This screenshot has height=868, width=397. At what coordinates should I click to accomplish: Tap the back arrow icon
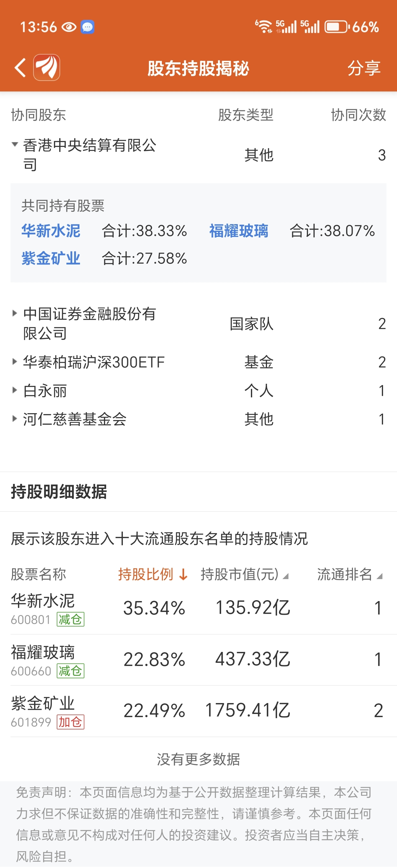tap(20, 68)
